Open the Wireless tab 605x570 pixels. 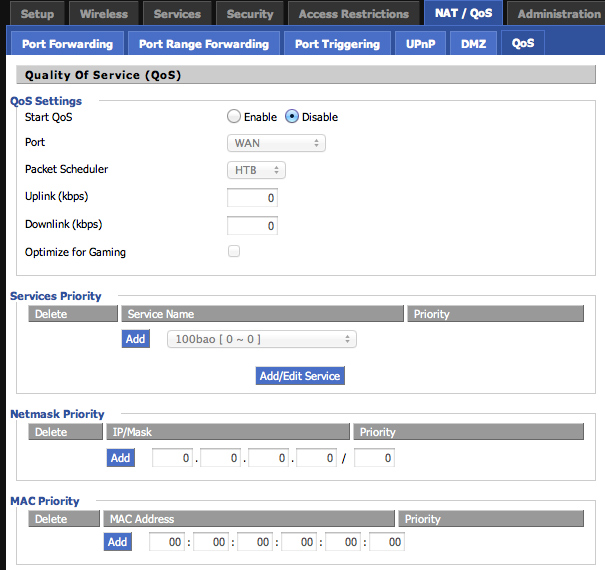click(104, 14)
